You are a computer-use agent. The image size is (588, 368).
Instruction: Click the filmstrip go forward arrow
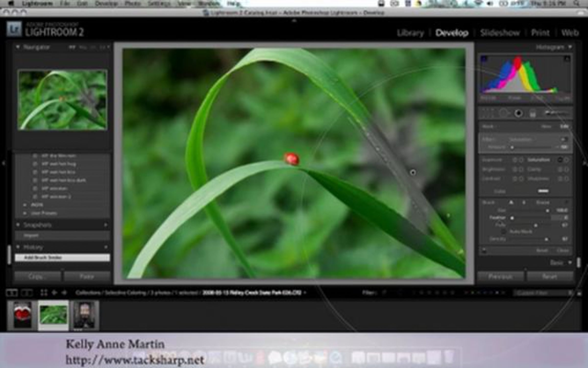coord(64,293)
